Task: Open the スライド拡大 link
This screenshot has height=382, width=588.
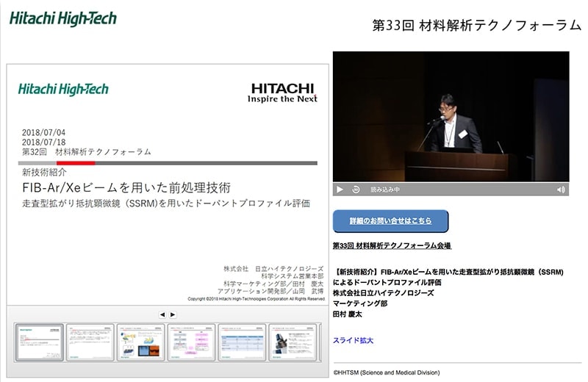Action: click(354, 340)
